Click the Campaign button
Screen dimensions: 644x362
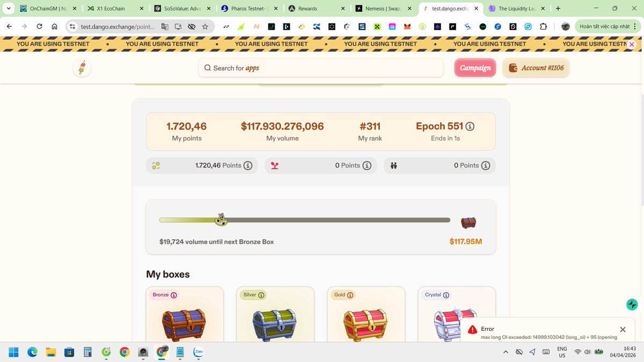(x=475, y=68)
